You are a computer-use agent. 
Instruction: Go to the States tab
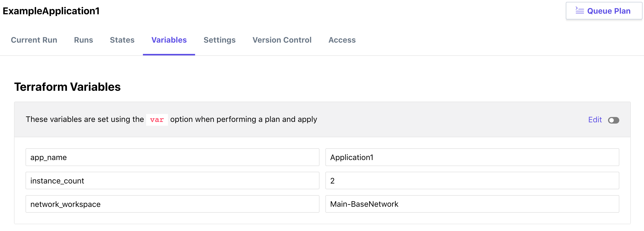[122, 40]
